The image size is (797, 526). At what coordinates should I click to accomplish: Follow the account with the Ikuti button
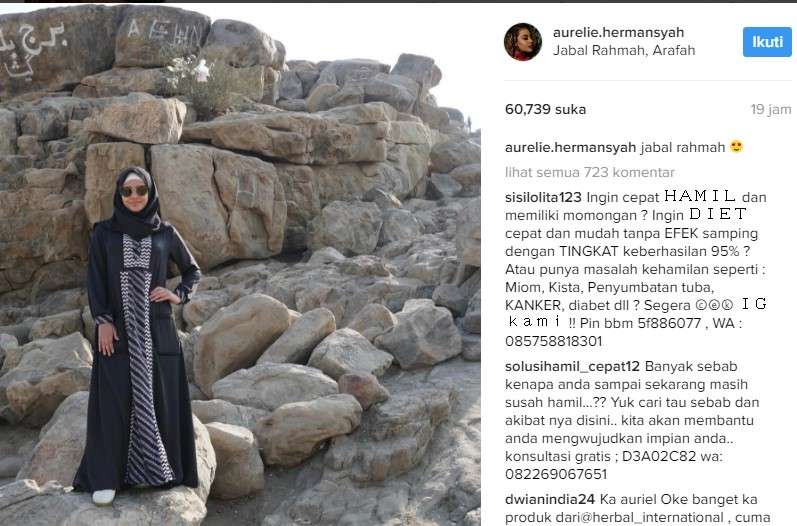click(x=767, y=42)
